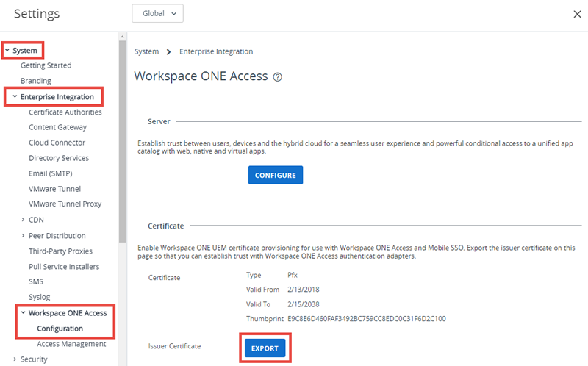Click the Valid From date 2/13/2018
The width and height of the screenshot is (588, 366).
coord(303,290)
